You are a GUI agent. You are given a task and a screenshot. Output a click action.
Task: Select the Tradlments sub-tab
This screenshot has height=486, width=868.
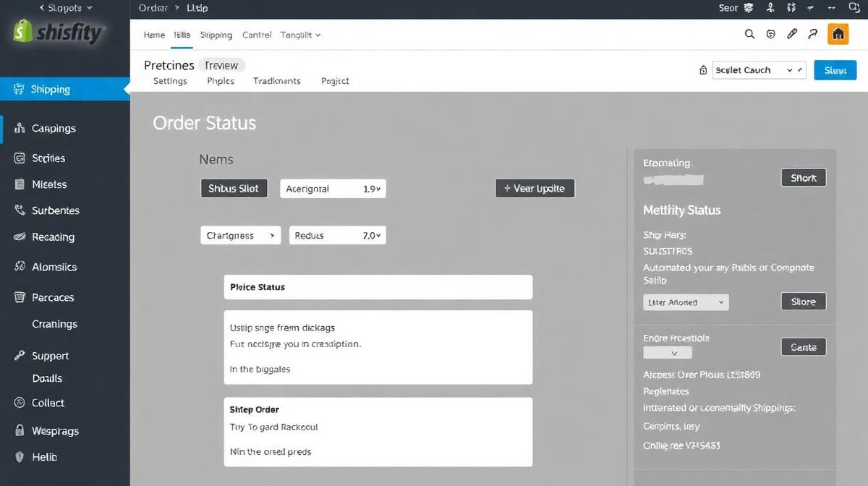coord(277,81)
